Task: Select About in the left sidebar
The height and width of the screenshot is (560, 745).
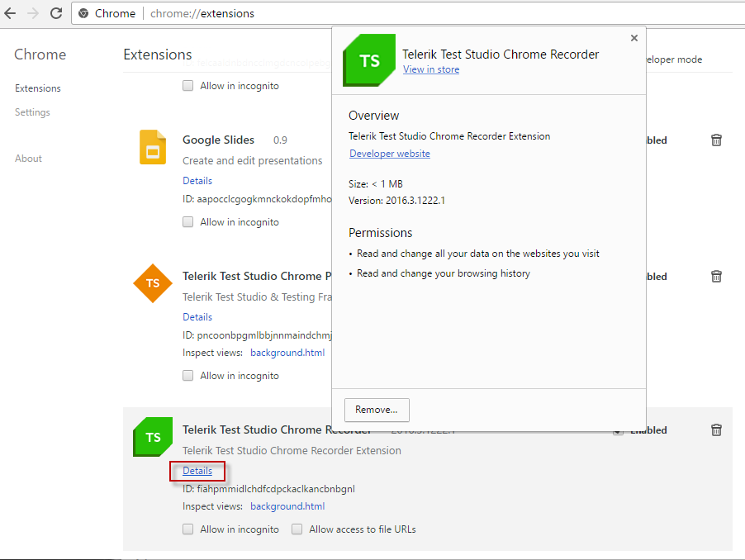Action: coord(28,159)
